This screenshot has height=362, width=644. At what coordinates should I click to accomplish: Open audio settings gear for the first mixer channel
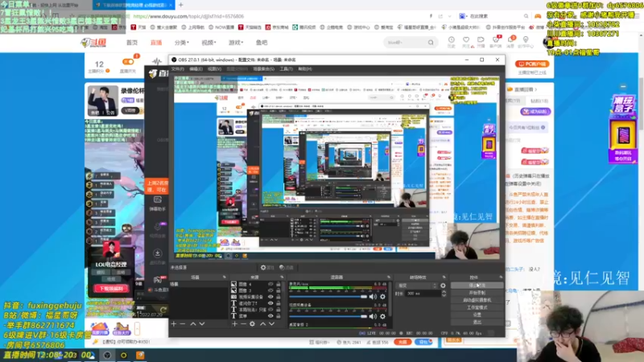pos(383,296)
